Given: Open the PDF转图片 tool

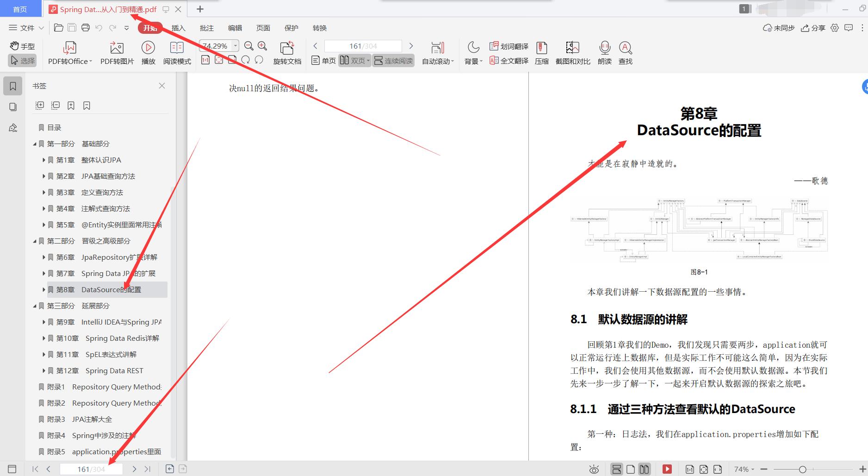Looking at the screenshot, I should [x=117, y=48].
